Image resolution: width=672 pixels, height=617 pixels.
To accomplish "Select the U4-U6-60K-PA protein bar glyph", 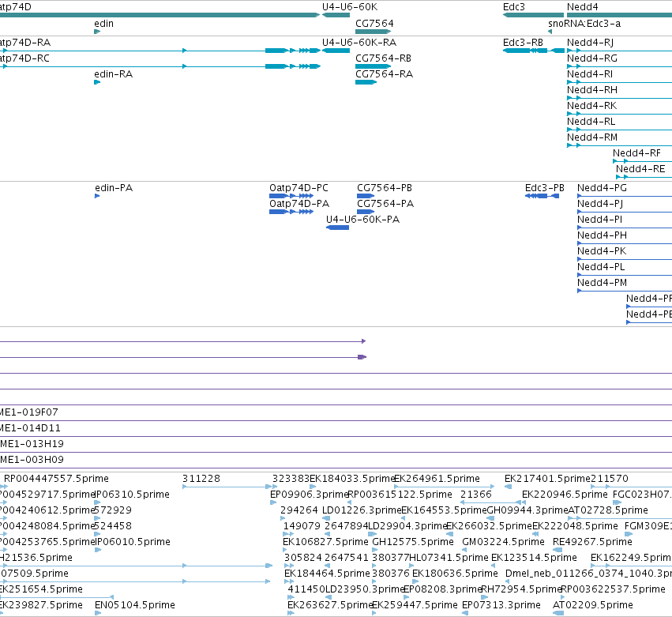I will click(338, 228).
